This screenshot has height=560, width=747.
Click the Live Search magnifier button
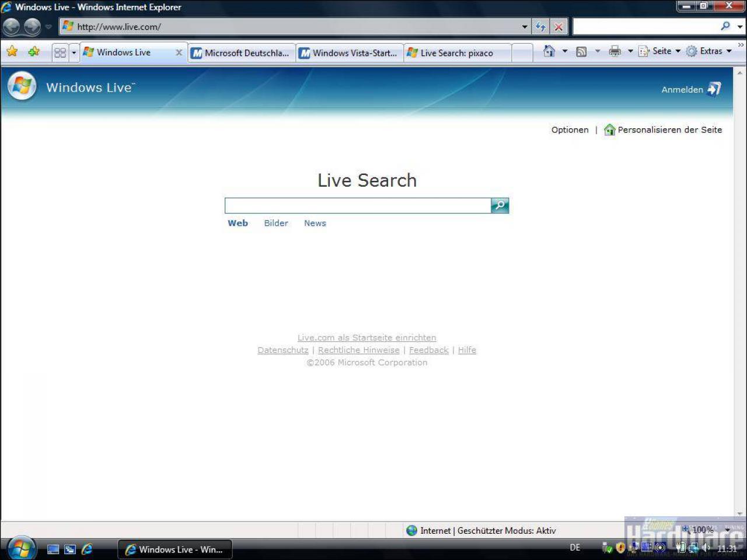[500, 205]
